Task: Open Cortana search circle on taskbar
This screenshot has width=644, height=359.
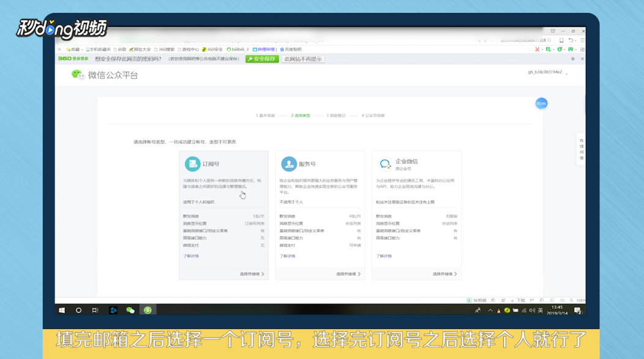Action: pos(78,310)
